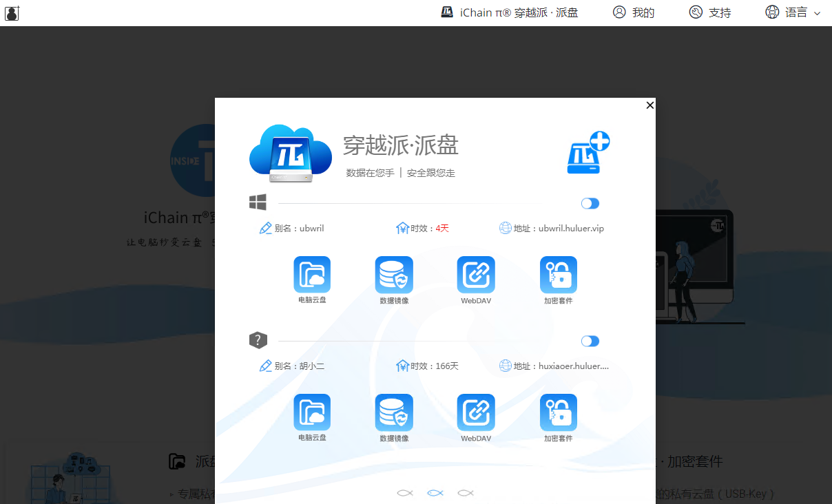Click the alias text 别名 : 胡小二
Screen dimensions: 832x504
(300, 366)
